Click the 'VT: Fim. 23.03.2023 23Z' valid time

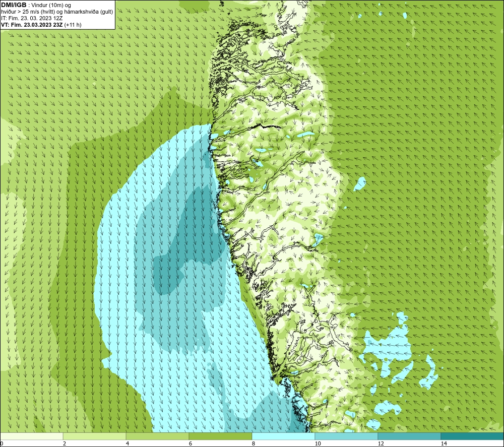pos(32,25)
